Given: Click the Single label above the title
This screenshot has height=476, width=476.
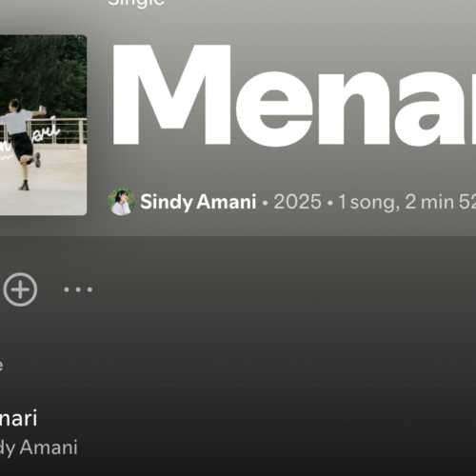Looking at the screenshot, I should coord(136,3).
